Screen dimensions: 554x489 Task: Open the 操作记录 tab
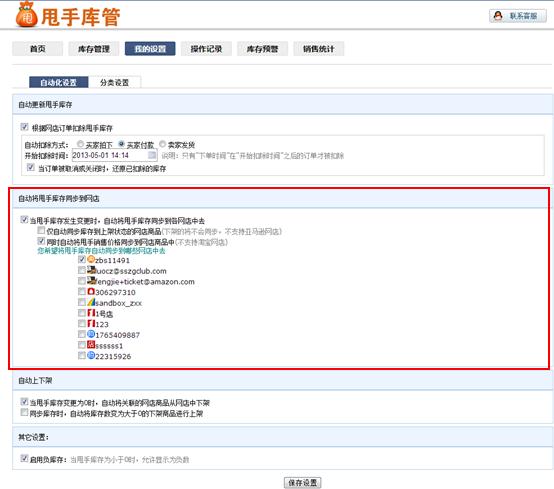[x=206, y=49]
